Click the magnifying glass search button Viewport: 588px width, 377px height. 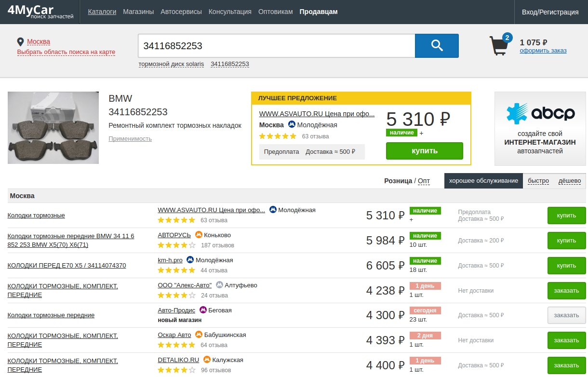pyautogui.click(x=437, y=46)
